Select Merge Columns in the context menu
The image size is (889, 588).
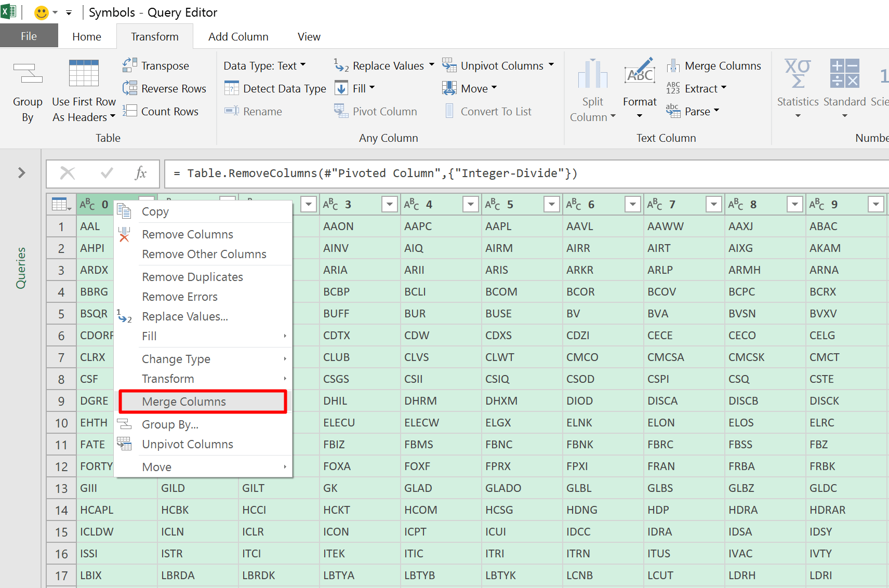click(184, 402)
